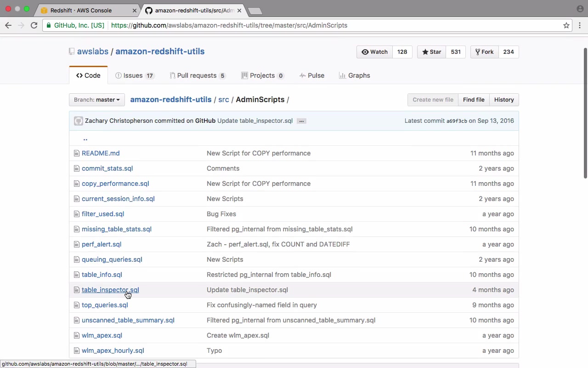Expand the commit message ellipsis
Screen dimensions: 588x368
coord(301,121)
